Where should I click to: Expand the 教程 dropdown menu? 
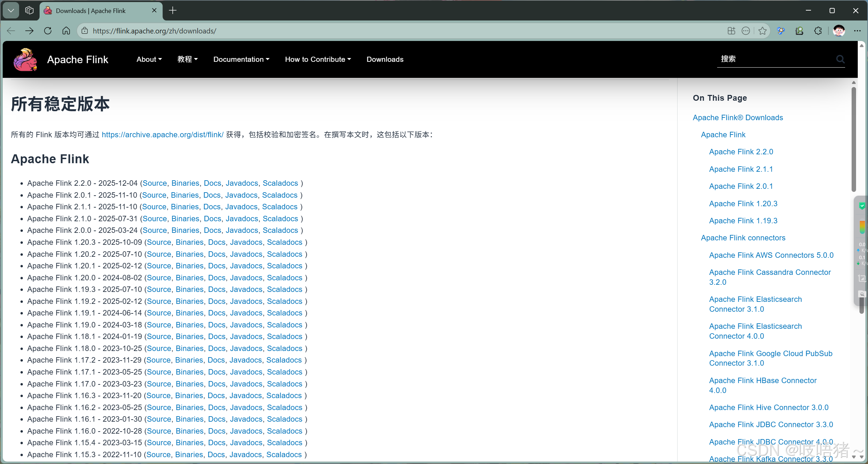point(187,59)
